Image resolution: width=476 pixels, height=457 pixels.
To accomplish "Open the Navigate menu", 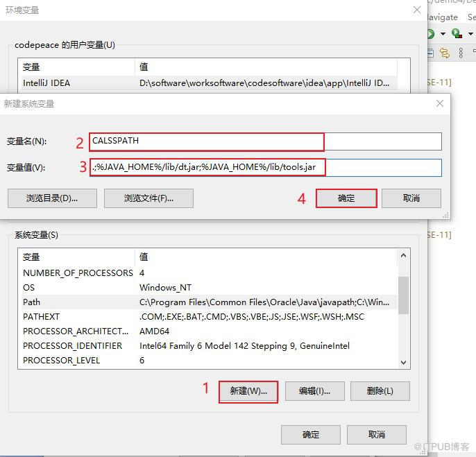I will (443, 17).
